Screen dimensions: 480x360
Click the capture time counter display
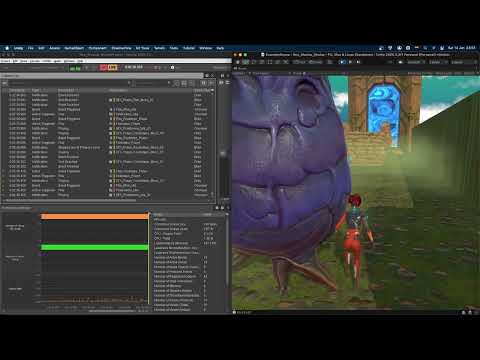[134, 67]
